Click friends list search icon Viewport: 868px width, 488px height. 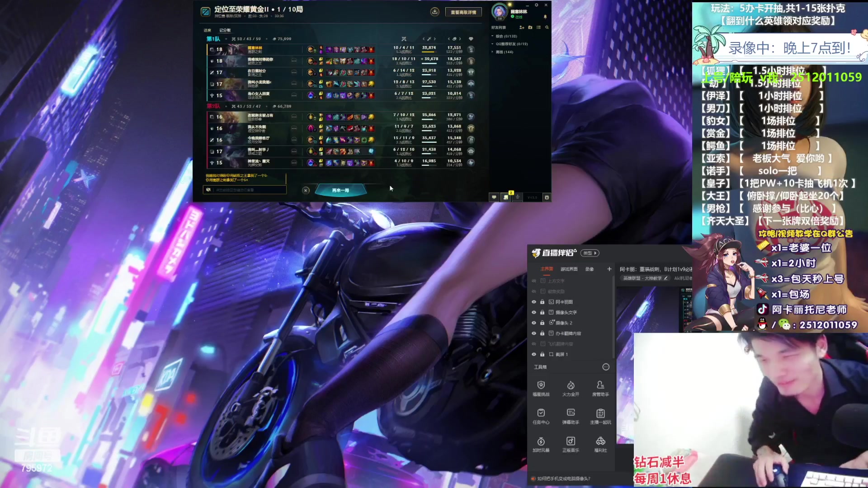[x=547, y=28]
